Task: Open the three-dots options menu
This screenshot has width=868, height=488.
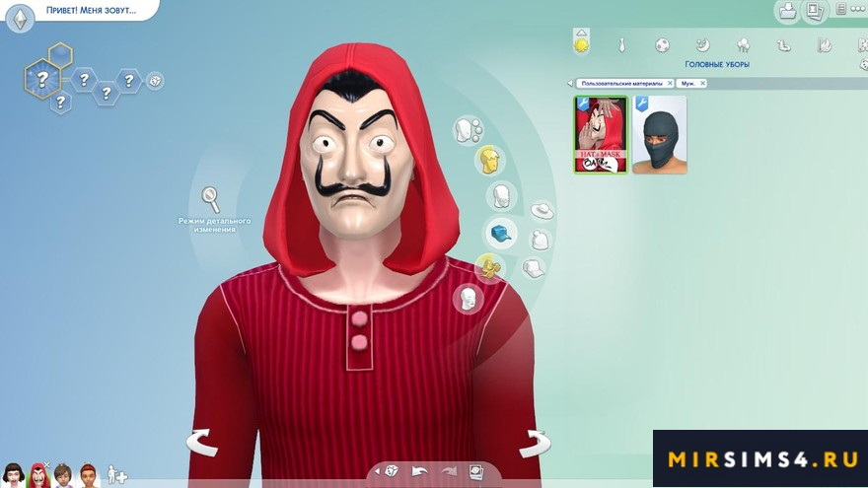Action: point(857,10)
